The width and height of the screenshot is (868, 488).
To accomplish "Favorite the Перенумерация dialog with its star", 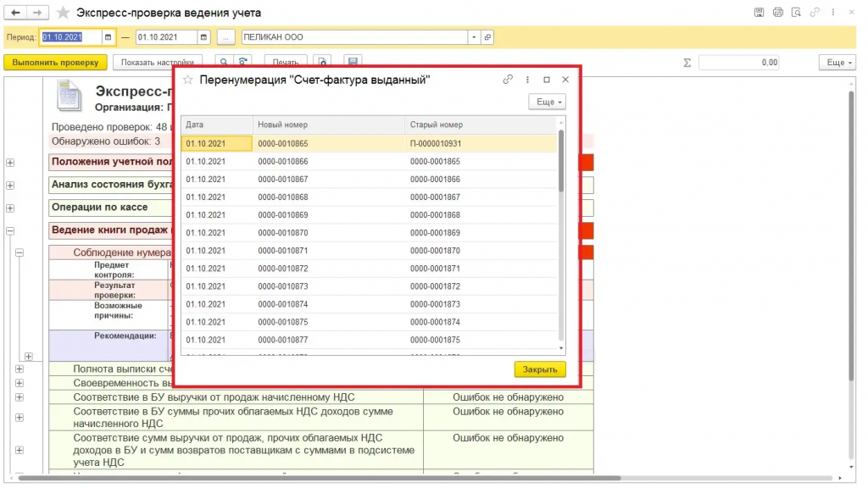I will pos(188,80).
